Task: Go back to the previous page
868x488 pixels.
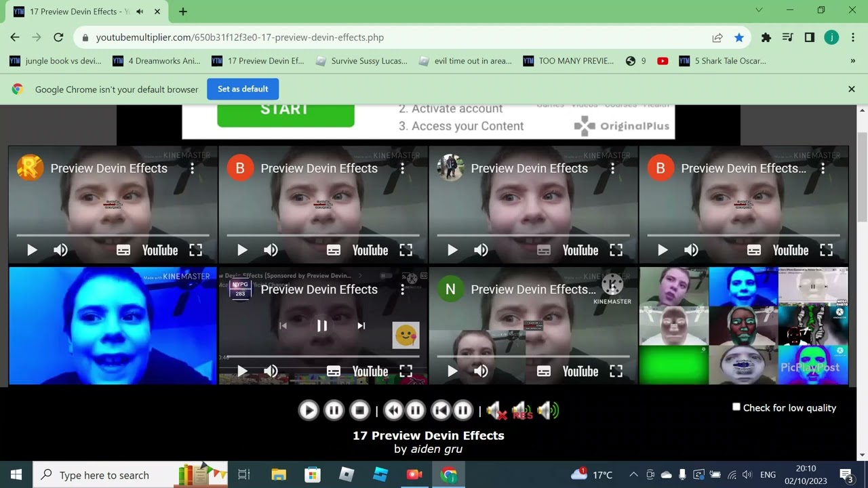Action: [x=15, y=37]
